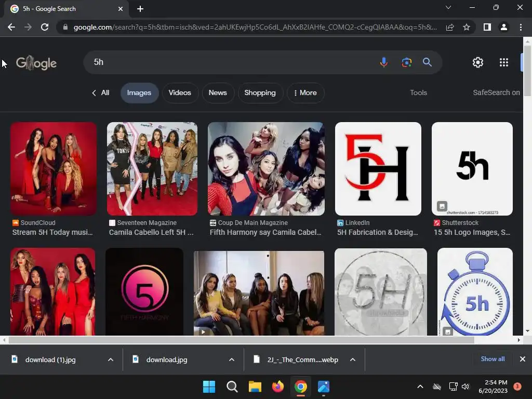Switch to the All results tab
Viewport: 532px width, 399px height.
pyautogui.click(x=101, y=92)
